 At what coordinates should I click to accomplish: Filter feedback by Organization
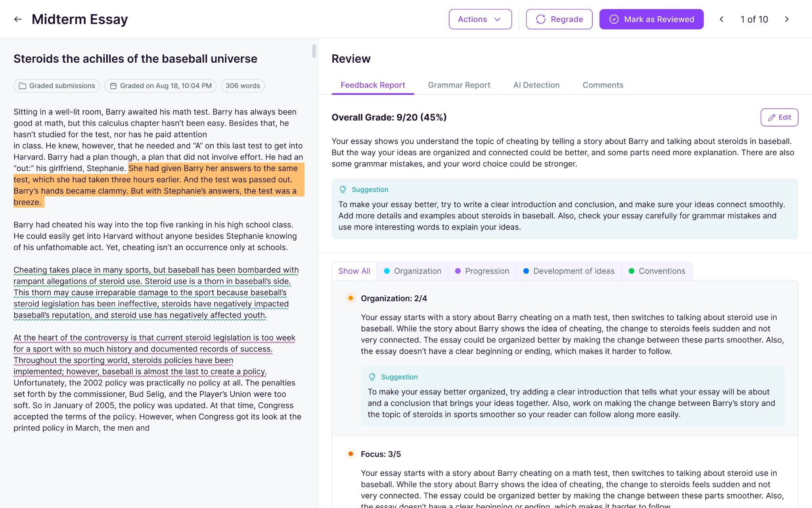[x=412, y=271]
